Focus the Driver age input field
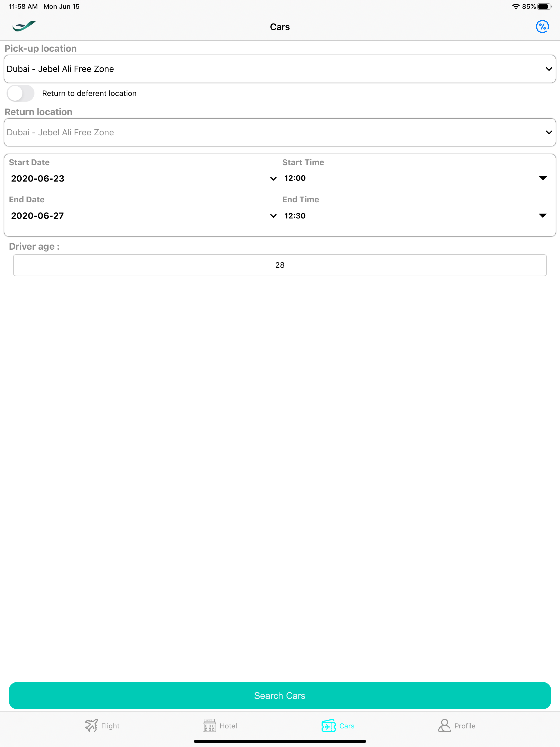 pyautogui.click(x=280, y=265)
